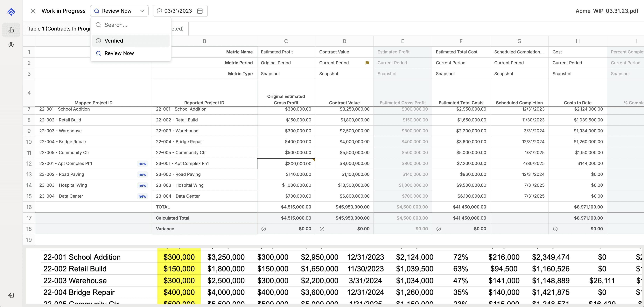The height and width of the screenshot is (307, 644).
Task: Click variance check icon under Original Estimated Gross Profit
Action: (263, 229)
